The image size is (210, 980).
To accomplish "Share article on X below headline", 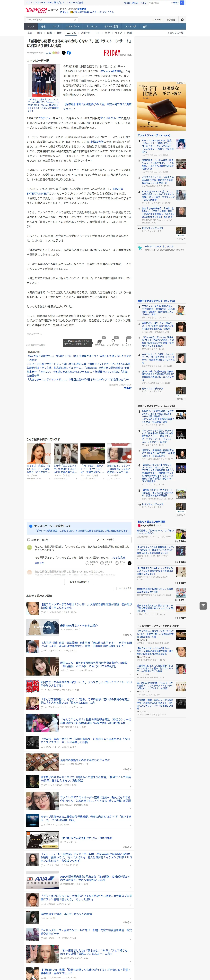I will (x=64, y=53).
